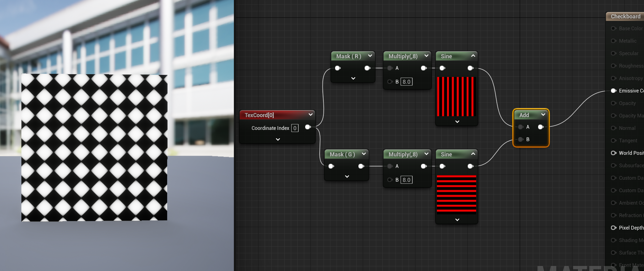644x271 pixels.
Task: Open title dropdown of Multiply after Mask (G)
Action: pyautogui.click(x=426, y=154)
